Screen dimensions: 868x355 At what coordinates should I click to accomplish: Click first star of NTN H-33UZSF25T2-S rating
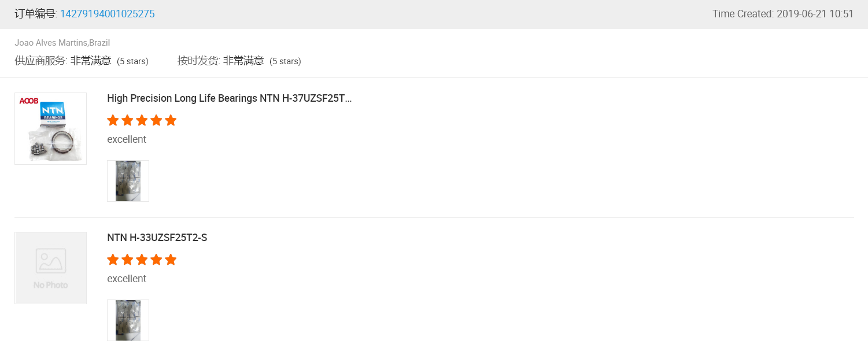[x=113, y=260]
